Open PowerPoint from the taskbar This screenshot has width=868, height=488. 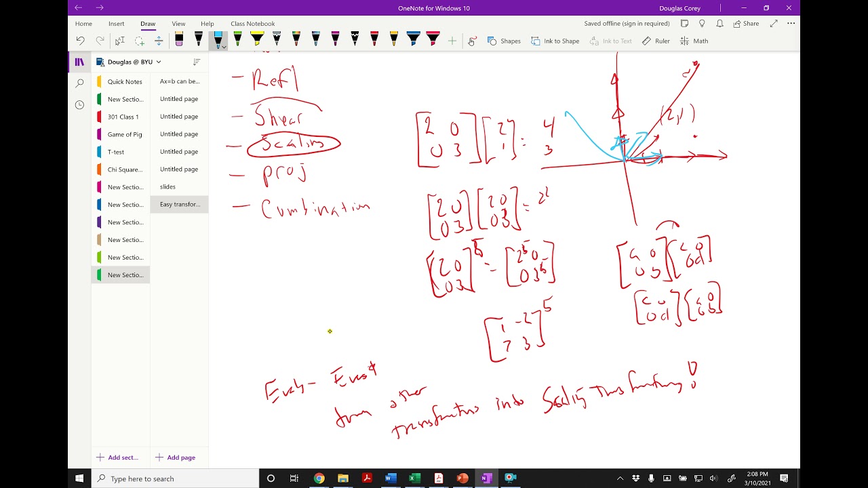point(462,479)
